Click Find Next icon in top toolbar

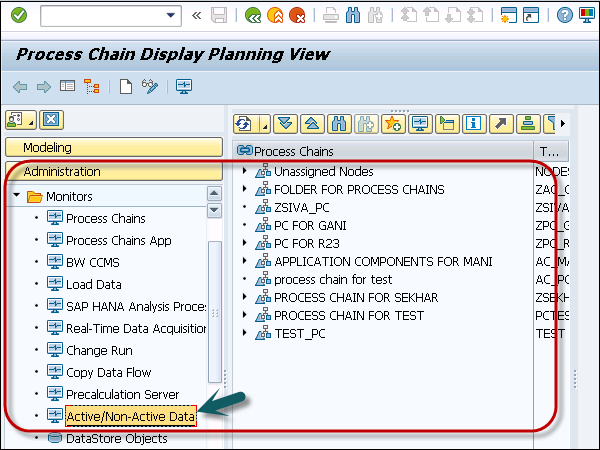pos(375,16)
